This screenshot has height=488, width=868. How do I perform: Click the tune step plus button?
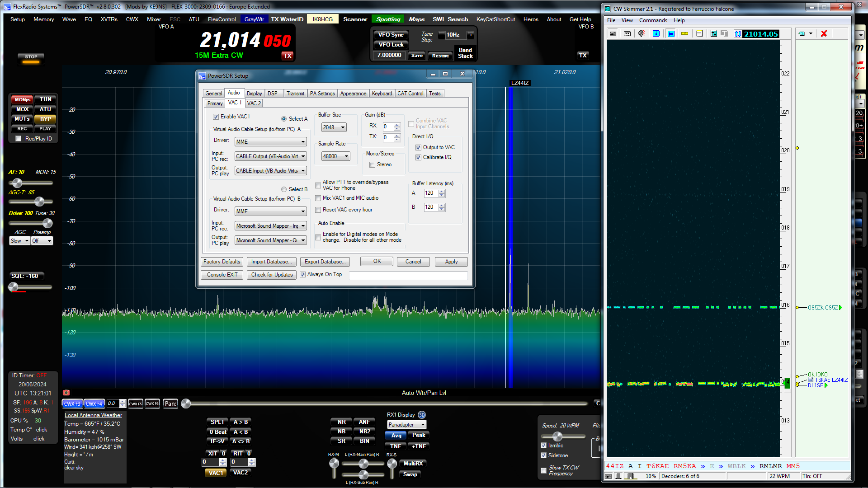click(471, 35)
